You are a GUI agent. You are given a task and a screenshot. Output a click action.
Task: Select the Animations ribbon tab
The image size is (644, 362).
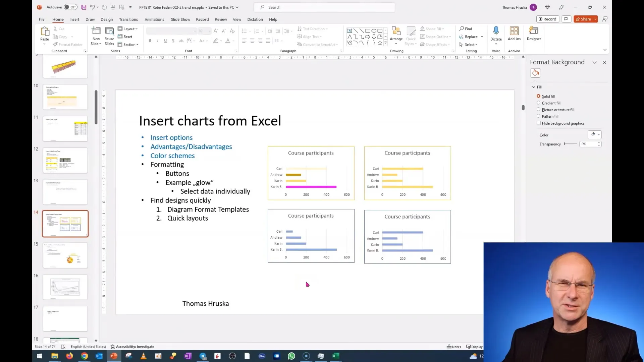click(154, 19)
